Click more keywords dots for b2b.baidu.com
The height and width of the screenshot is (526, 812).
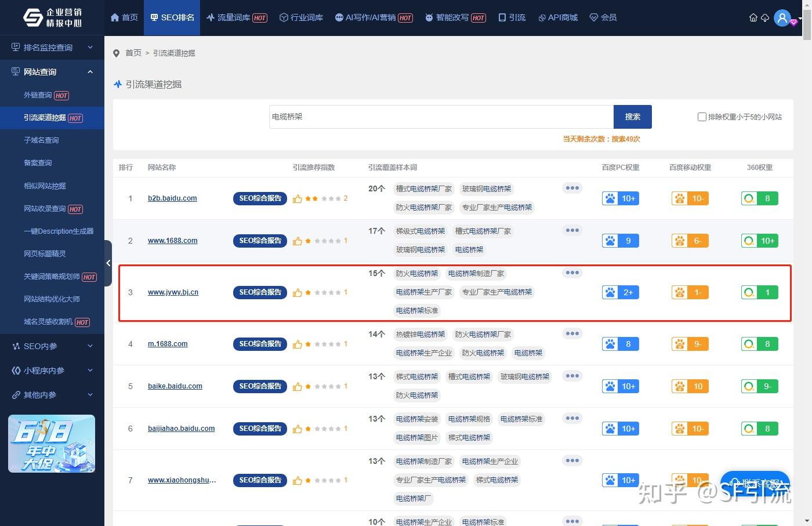coord(572,188)
